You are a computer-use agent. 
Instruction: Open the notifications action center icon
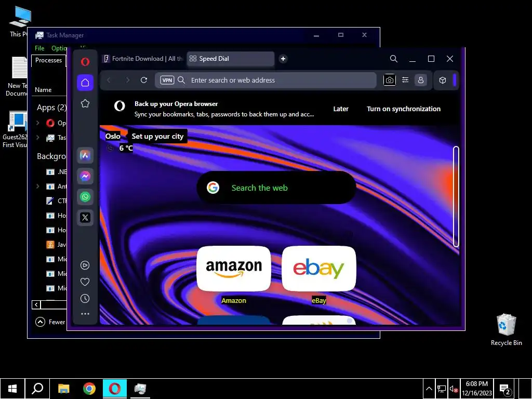coord(505,389)
